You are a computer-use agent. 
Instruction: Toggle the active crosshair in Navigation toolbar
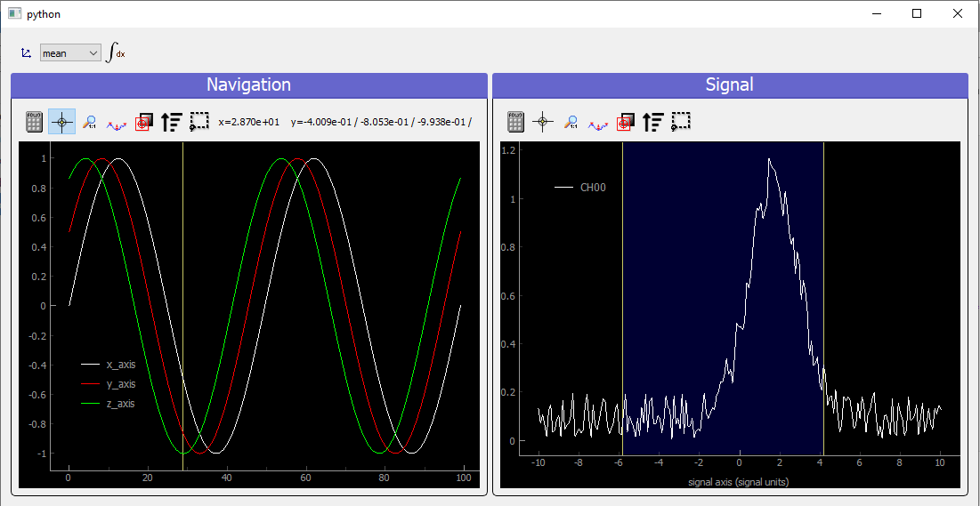click(x=61, y=121)
